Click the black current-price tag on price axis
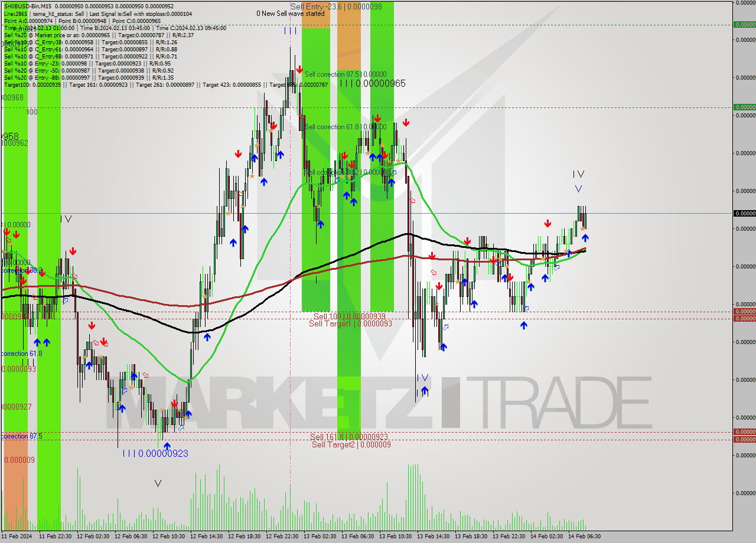Screen dimensions: 756x543 pyautogui.click(x=745, y=213)
